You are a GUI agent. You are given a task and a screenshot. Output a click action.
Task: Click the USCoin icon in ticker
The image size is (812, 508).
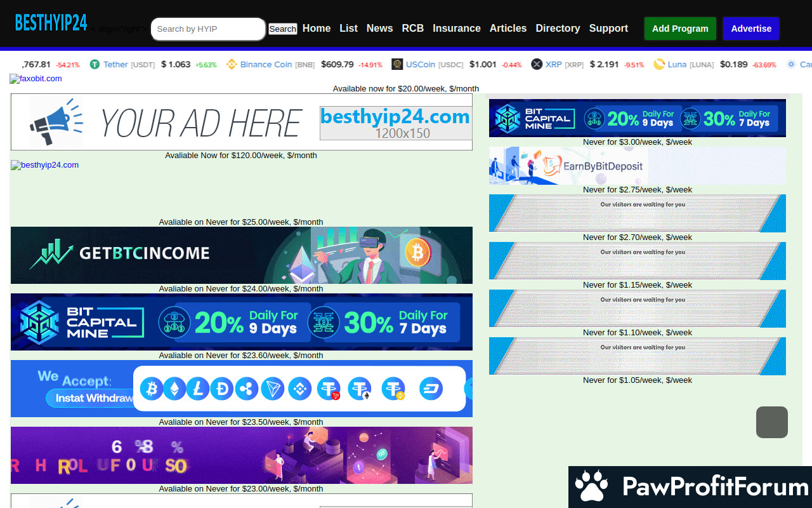pyautogui.click(x=397, y=64)
